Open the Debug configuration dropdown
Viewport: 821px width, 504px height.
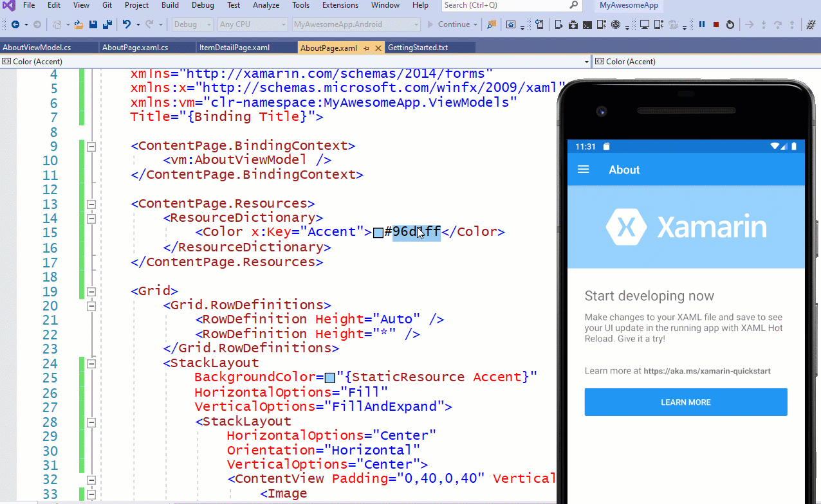(192, 24)
